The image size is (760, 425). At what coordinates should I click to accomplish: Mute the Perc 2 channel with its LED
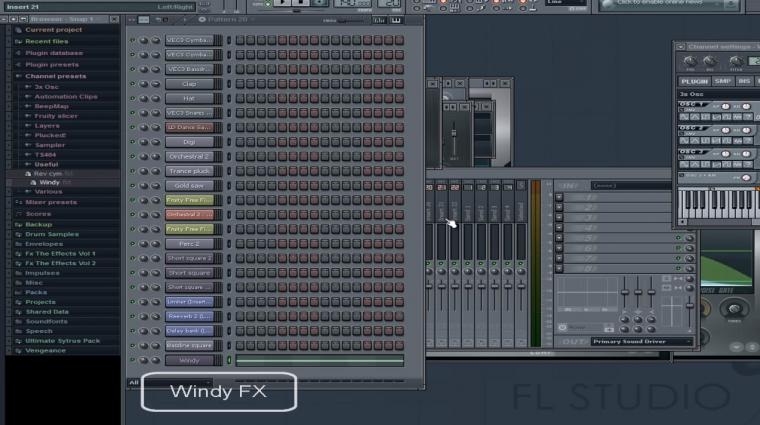pos(132,244)
